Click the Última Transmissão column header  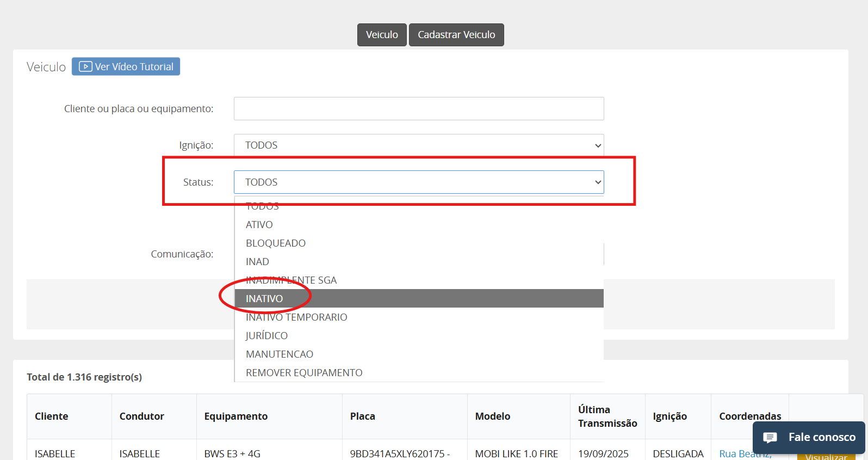pos(607,416)
